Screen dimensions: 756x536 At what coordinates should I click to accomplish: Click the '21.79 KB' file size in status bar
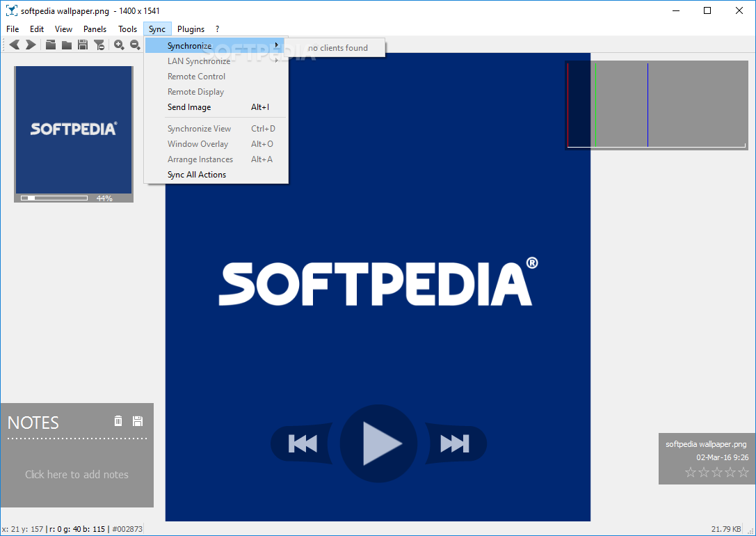tap(726, 529)
